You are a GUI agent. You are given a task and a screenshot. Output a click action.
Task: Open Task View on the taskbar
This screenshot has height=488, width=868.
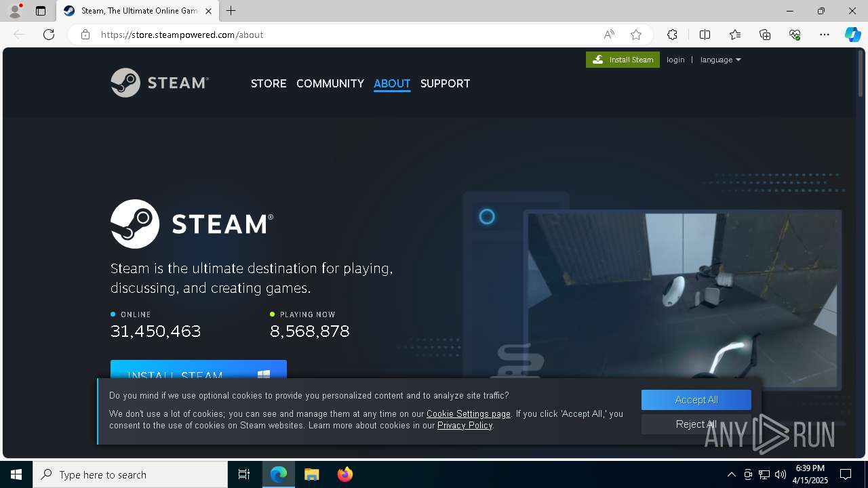tap(244, 474)
